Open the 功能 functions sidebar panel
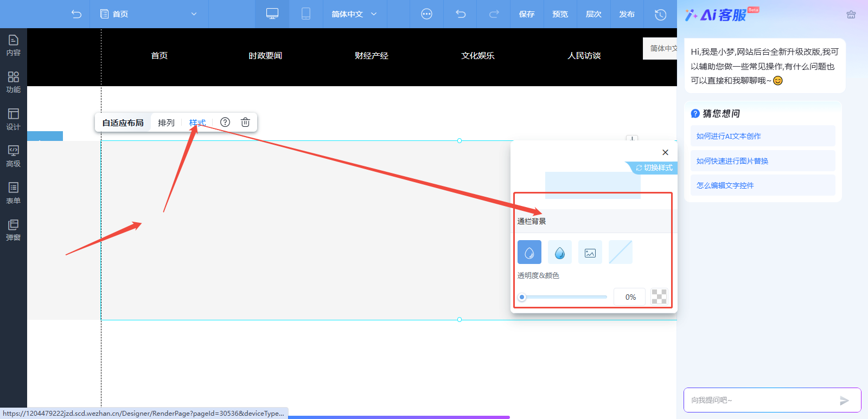This screenshot has height=419, width=868. coord(13,82)
